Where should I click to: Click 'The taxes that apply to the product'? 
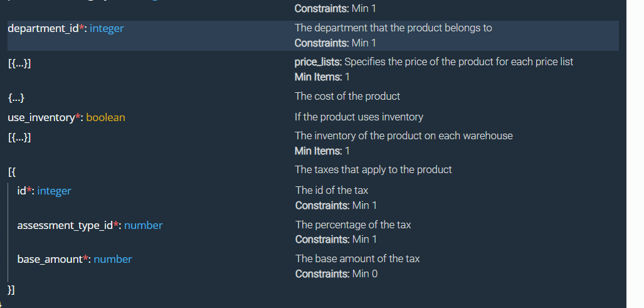pos(373,169)
